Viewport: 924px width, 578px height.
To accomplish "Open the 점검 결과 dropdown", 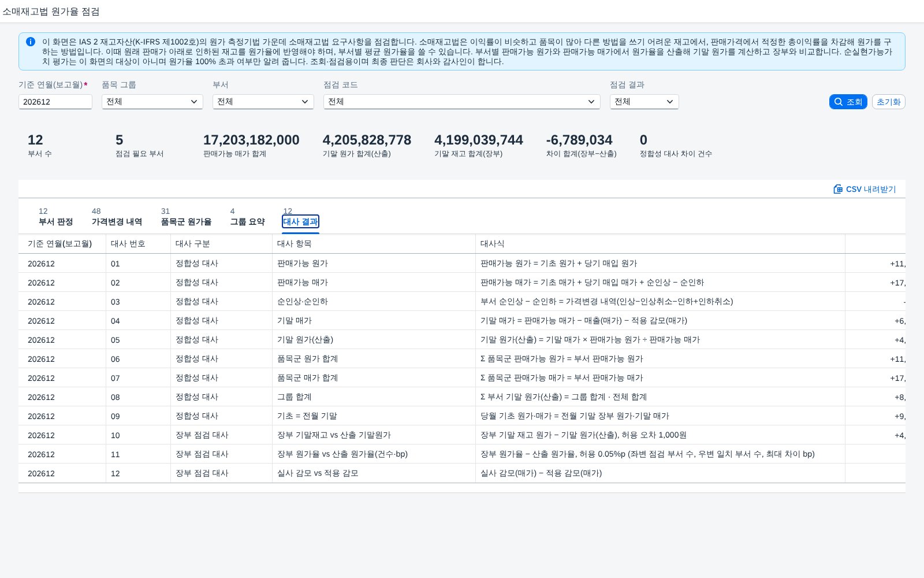I will (x=644, y=102).
